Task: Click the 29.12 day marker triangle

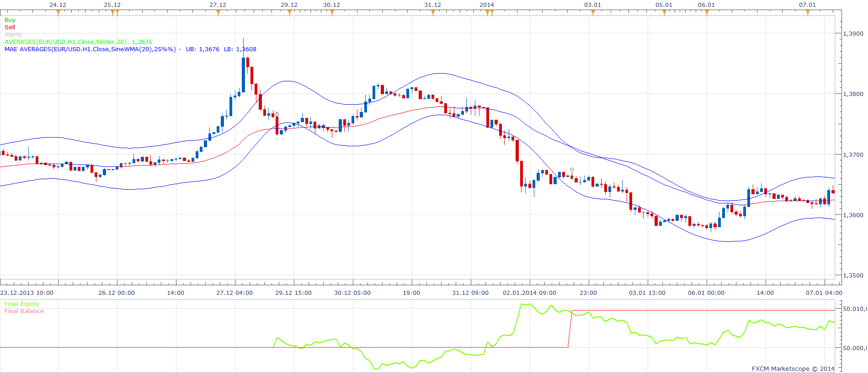Action: click(x=289, y=12)
